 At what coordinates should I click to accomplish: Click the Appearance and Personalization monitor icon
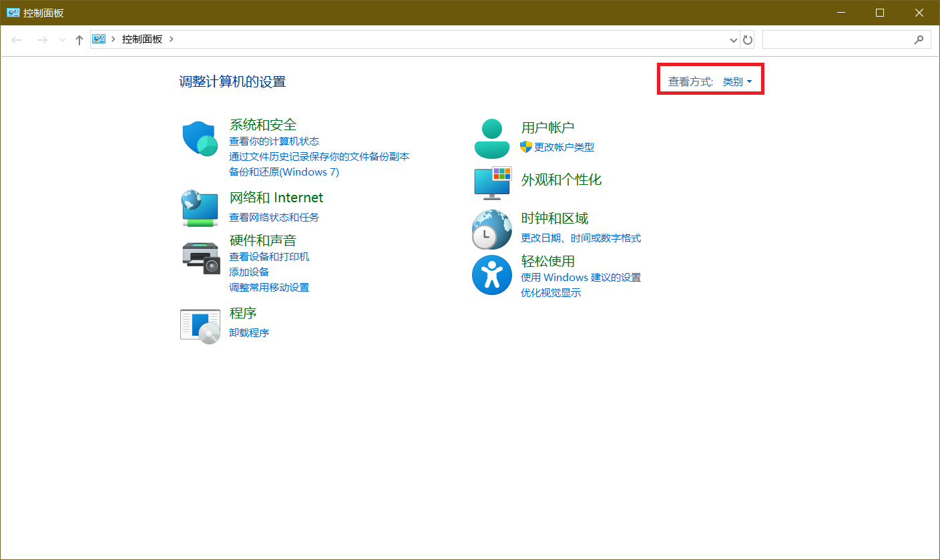point(492,183)
